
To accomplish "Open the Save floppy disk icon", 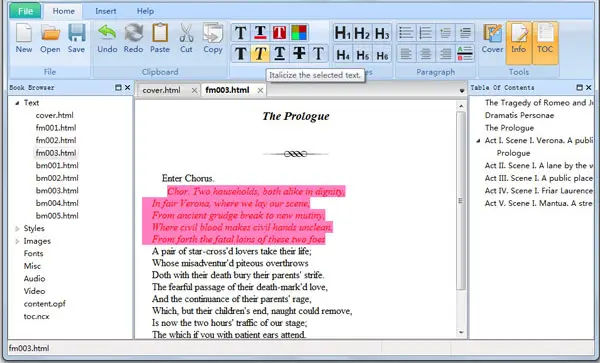I will [77, 33].
